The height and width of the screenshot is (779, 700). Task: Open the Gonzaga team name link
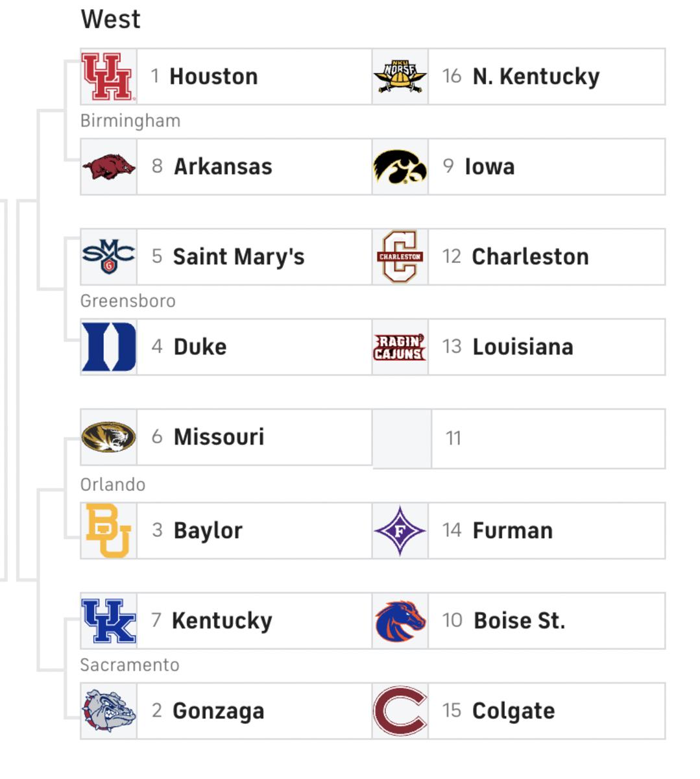click(218, 711)
